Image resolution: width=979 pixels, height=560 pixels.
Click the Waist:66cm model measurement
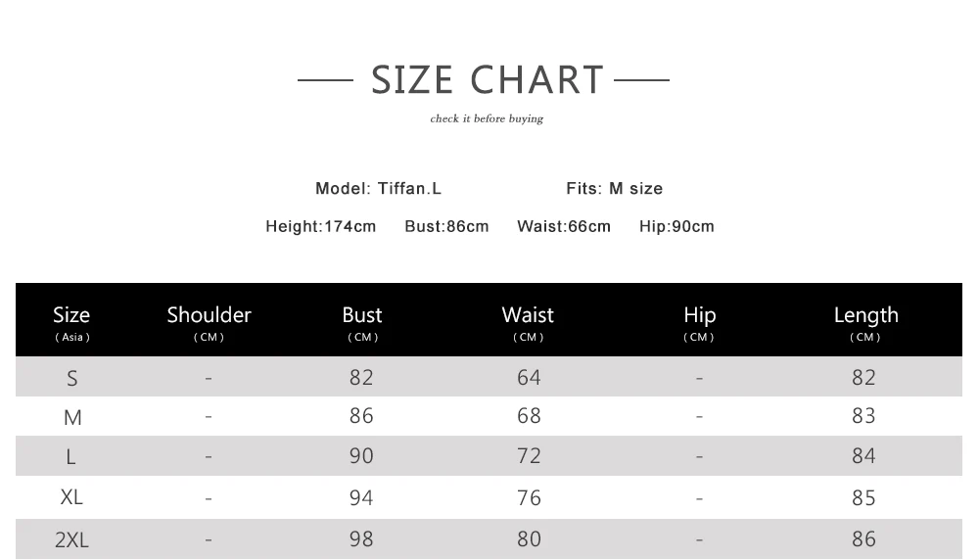[x=564, y=226]
